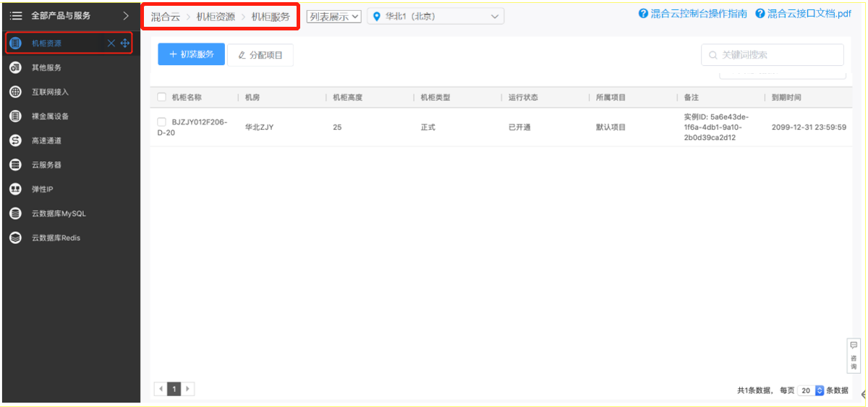Screen dimensions: 868x407
Task: Click the 互联网接入 globe icon
Action: [15, 92]
